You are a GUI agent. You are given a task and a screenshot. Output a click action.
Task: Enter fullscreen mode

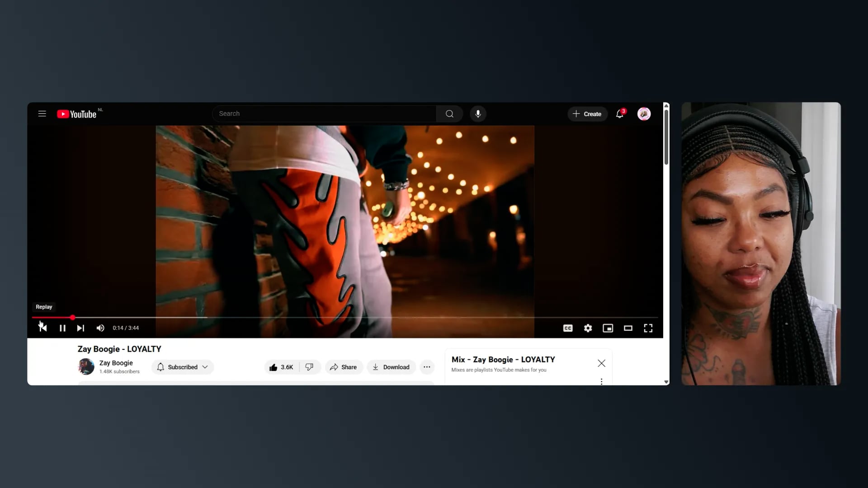click(x=648, y=328)
